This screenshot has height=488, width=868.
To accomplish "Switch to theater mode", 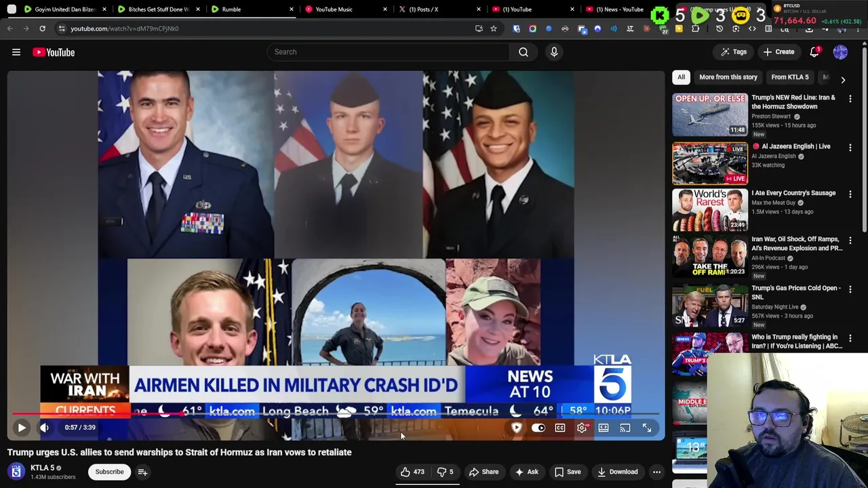I will click(604, 428).
